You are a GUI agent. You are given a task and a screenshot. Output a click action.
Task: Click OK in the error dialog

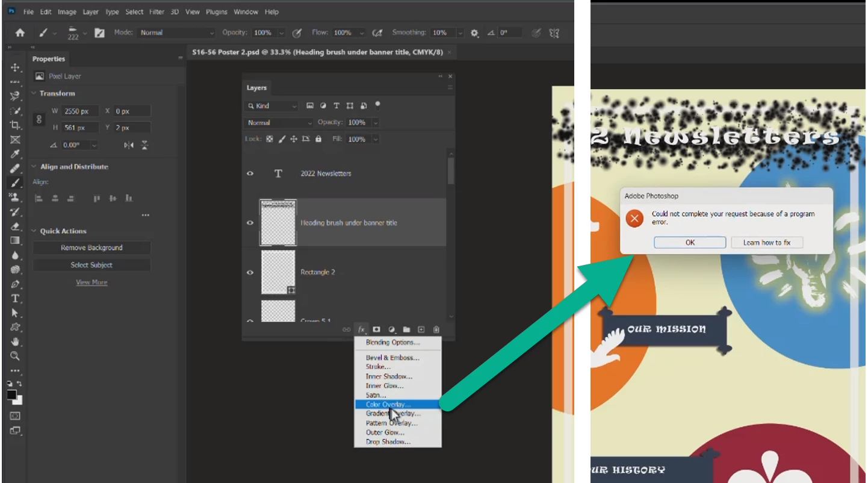(690, 243)
